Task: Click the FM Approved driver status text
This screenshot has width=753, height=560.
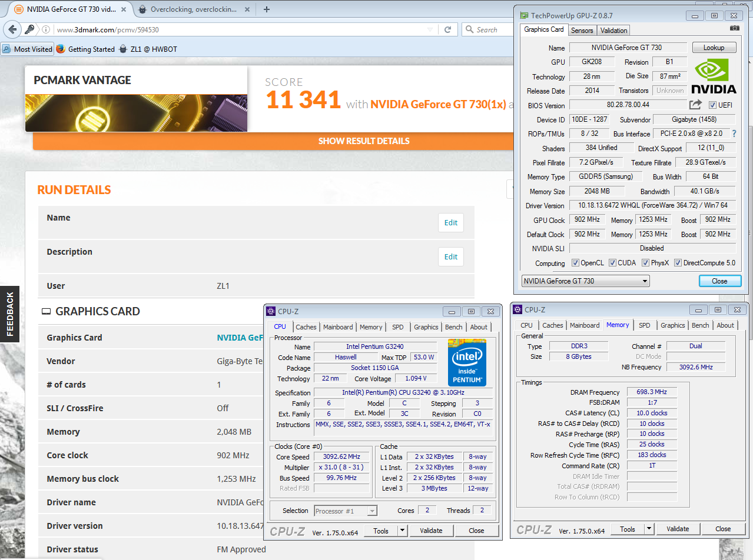Action: point(241,549)
